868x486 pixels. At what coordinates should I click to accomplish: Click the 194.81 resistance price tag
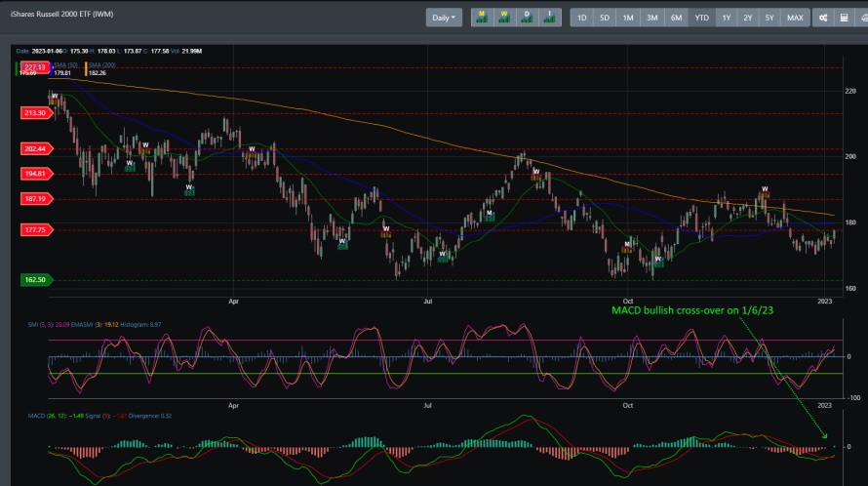click(x=36, y=174)
